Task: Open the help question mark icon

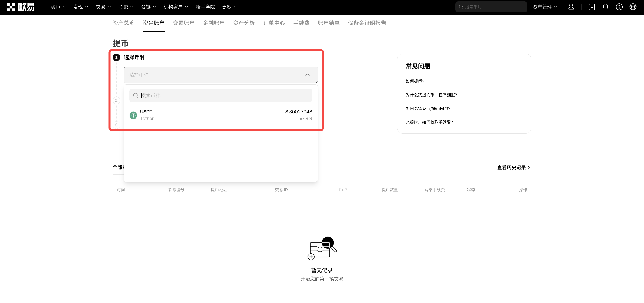Action: pyautogui.click(x=619, y=7)
